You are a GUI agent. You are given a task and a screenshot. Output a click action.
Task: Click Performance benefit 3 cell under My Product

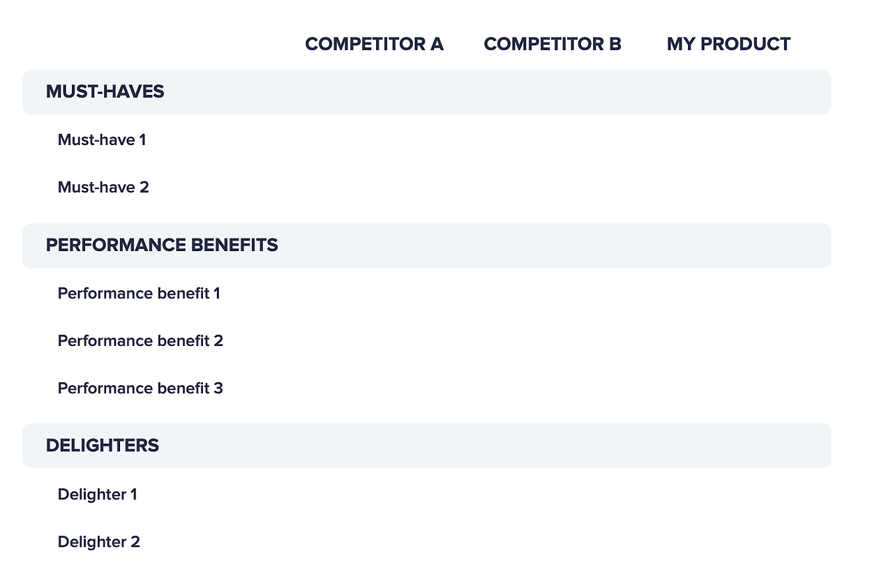(x=728, y=388)
